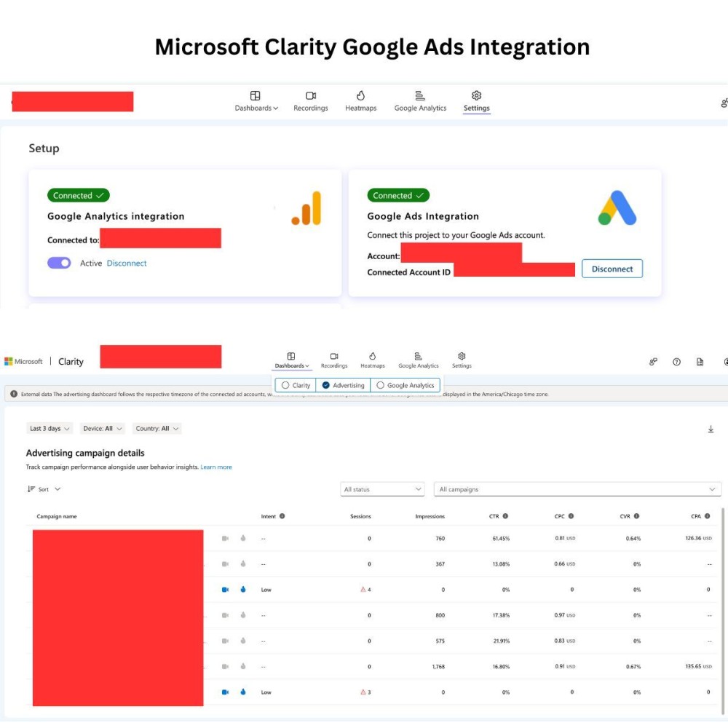The height and width of the screenshot is (728, 728).
Task: Click the Impressions column header
Action: point(430,516)
